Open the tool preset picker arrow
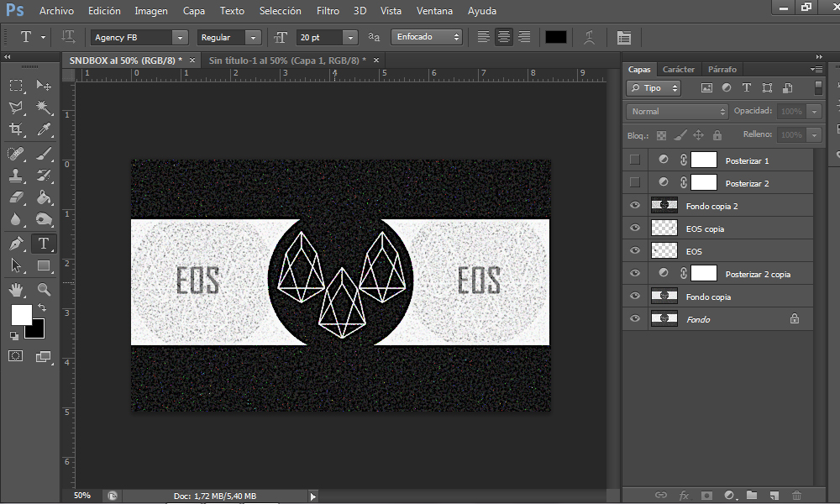Image resolution: width=840 pixels, height=504 pixels. (x=43, y=38)
